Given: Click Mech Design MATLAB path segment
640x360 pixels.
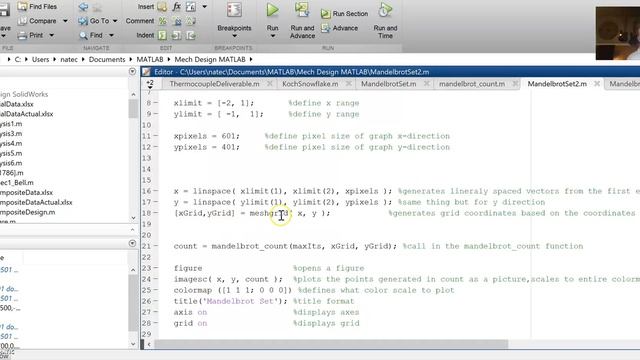Looking at the screenshot, I should pos(210,60).
